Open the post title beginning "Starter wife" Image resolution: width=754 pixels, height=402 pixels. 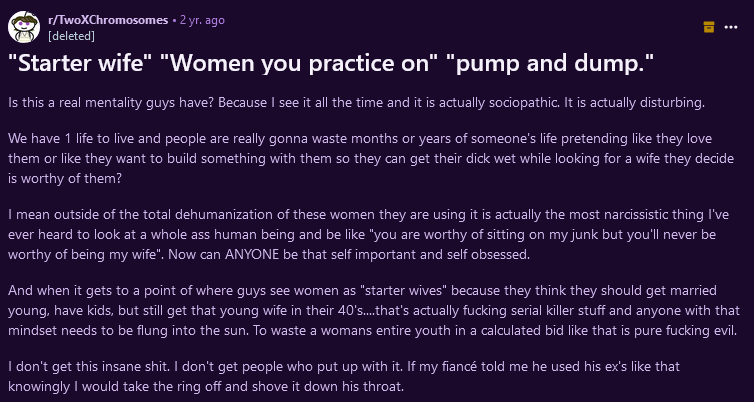click(331, 63)
